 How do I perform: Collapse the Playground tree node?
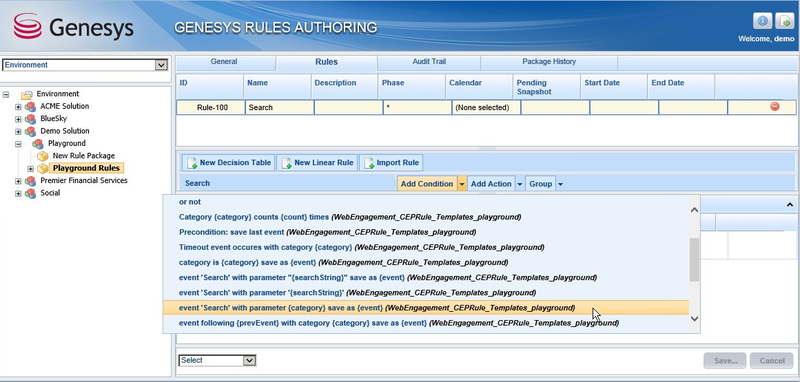coord(18,144)
